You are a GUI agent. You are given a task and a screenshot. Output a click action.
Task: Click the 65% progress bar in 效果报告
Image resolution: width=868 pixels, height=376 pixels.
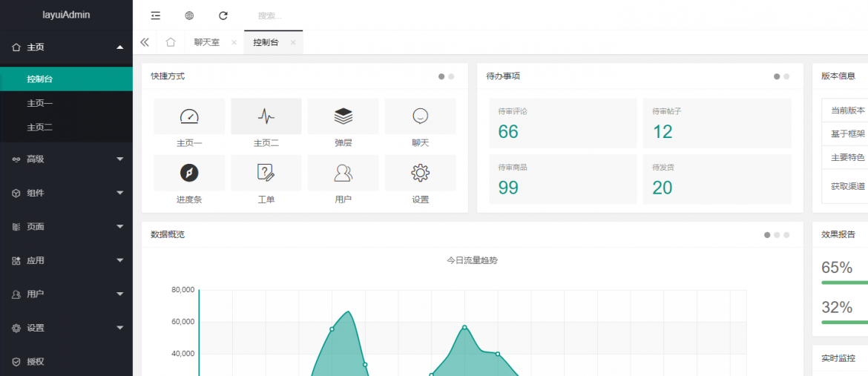tap(845, 283)
